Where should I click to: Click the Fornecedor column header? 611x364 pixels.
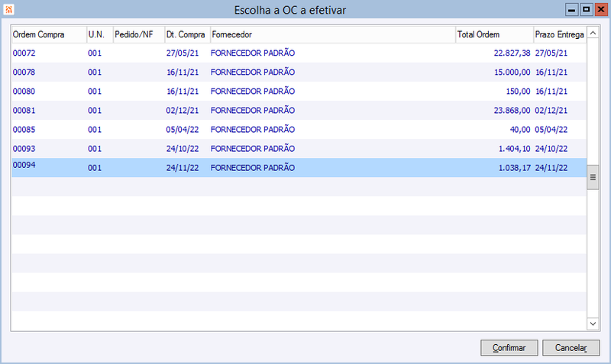click(333, 34)
